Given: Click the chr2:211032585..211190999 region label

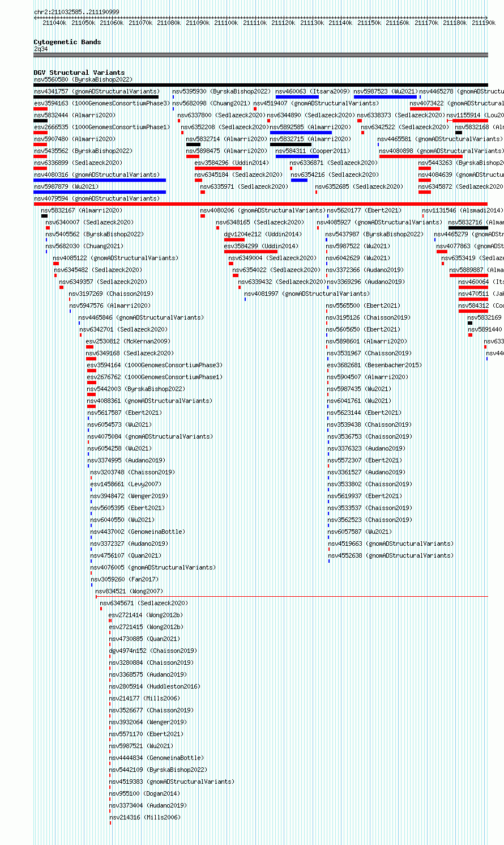Looking at the screenshot, I should coord(76,12).
